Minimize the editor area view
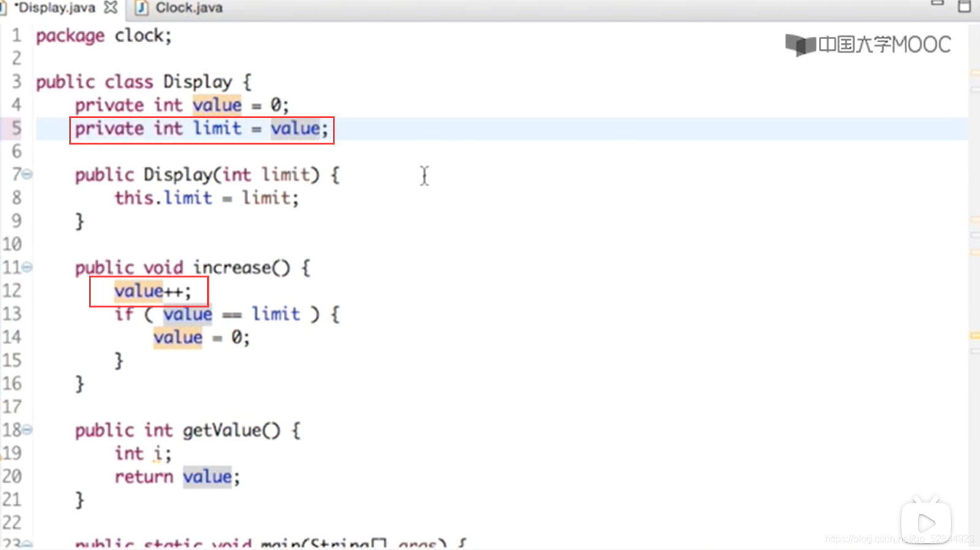The width and height of the screenshot is (980, 550). pos(937,4)
